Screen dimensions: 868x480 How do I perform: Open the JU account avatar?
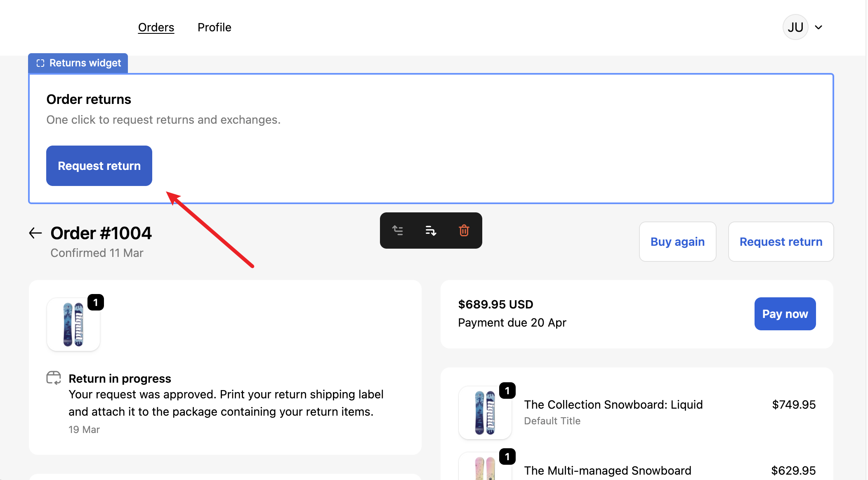click(x=795, y=27)
